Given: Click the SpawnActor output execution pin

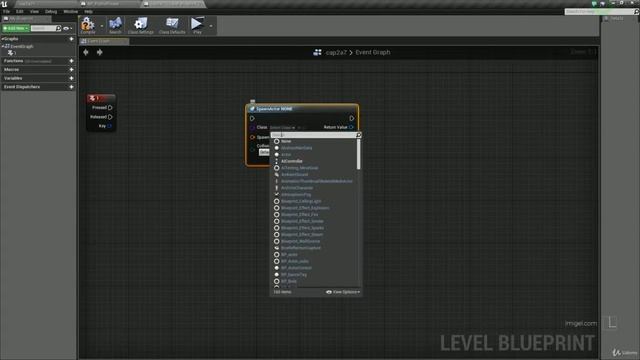Looking at the screenshot, I should click(352, 118).
